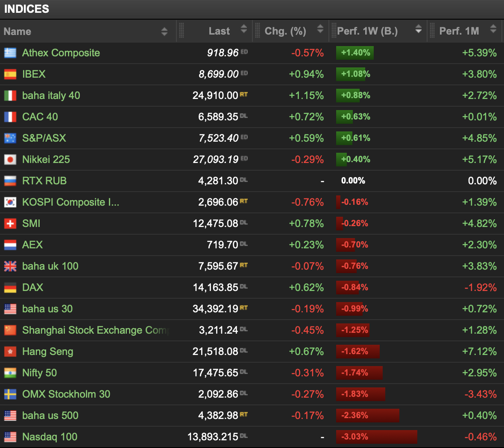Click the Chinese flag beside Shanghai Stock Exchange
Viewport: 504px width, 448px height.
[10, 330]
